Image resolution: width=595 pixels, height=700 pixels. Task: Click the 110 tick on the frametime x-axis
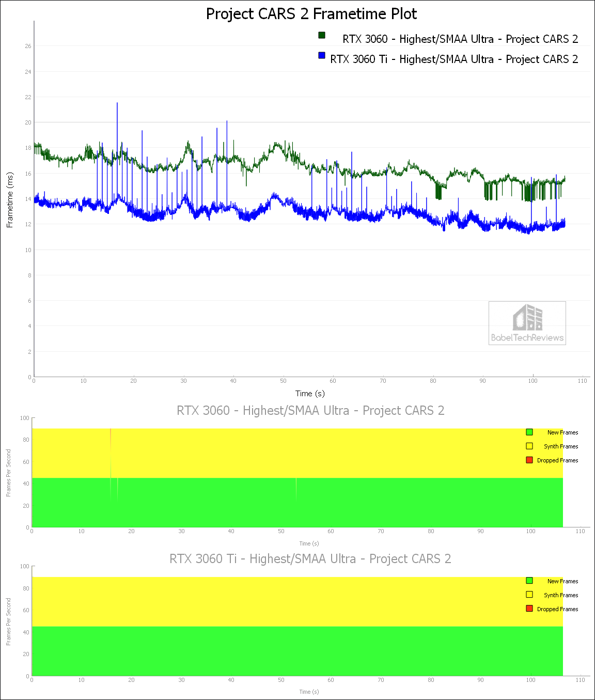pyautogui.click(x=583, y=381)
